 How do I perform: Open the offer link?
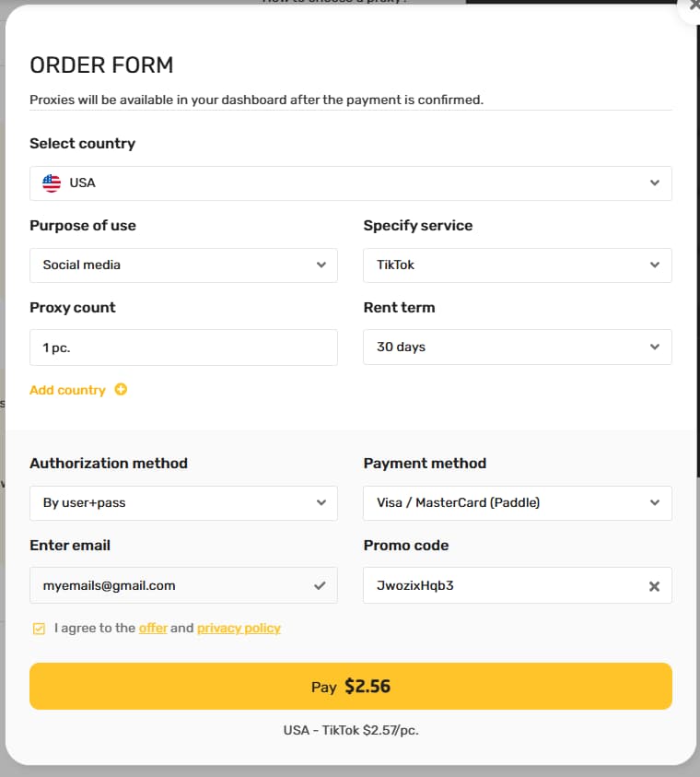tap(153, 629)
